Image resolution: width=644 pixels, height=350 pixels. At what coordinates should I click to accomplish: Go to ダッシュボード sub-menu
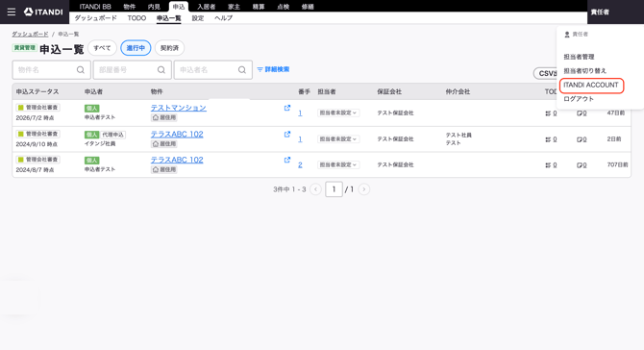(x=96, y=18)
